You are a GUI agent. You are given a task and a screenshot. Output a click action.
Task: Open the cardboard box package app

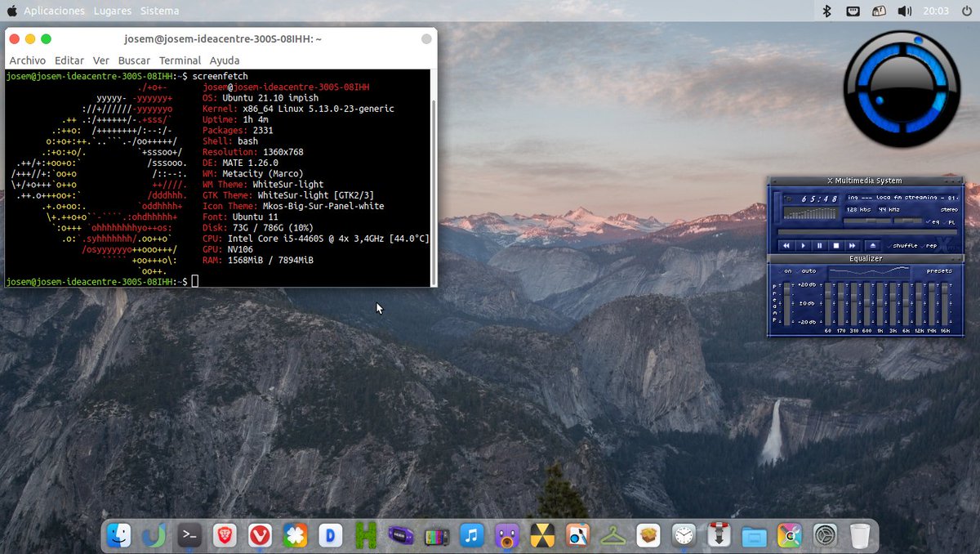(x=648, y=536)
